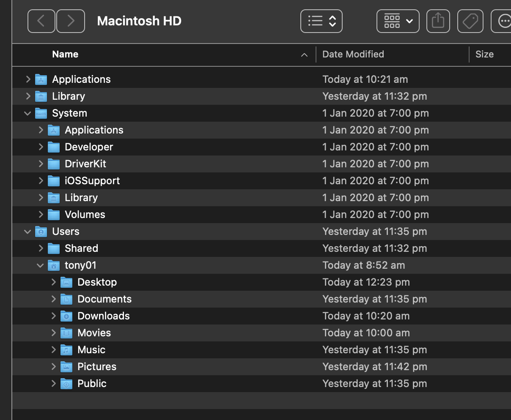Click the Music folder name
This screenshot has height=420, width=511.
point(91,350)
